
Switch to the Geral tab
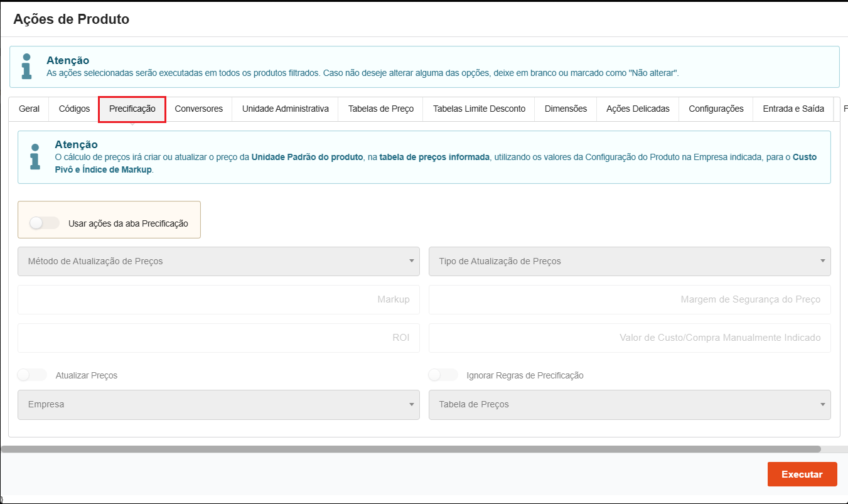click(x=30, y=109)
